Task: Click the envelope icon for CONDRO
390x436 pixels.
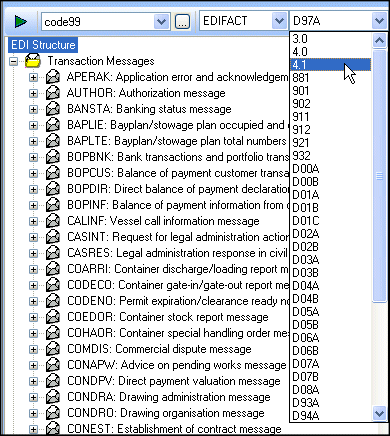Action: click(x=53, y=413)
